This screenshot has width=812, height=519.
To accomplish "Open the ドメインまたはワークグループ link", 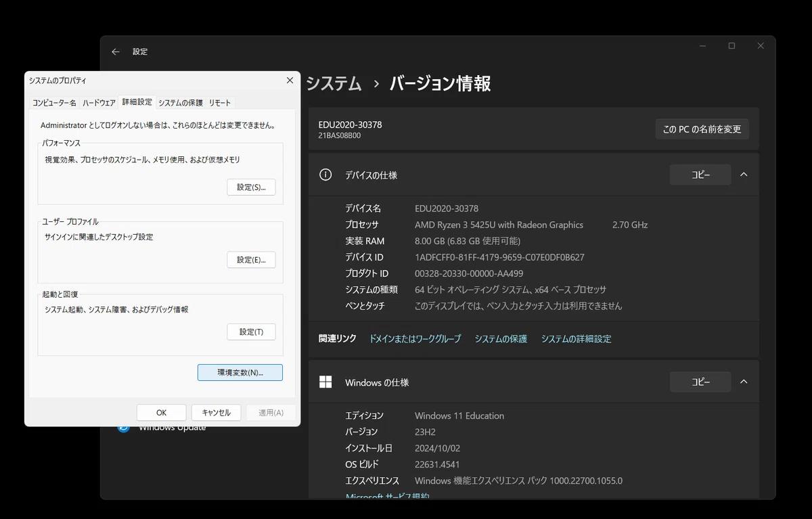I will coord(415,339).
